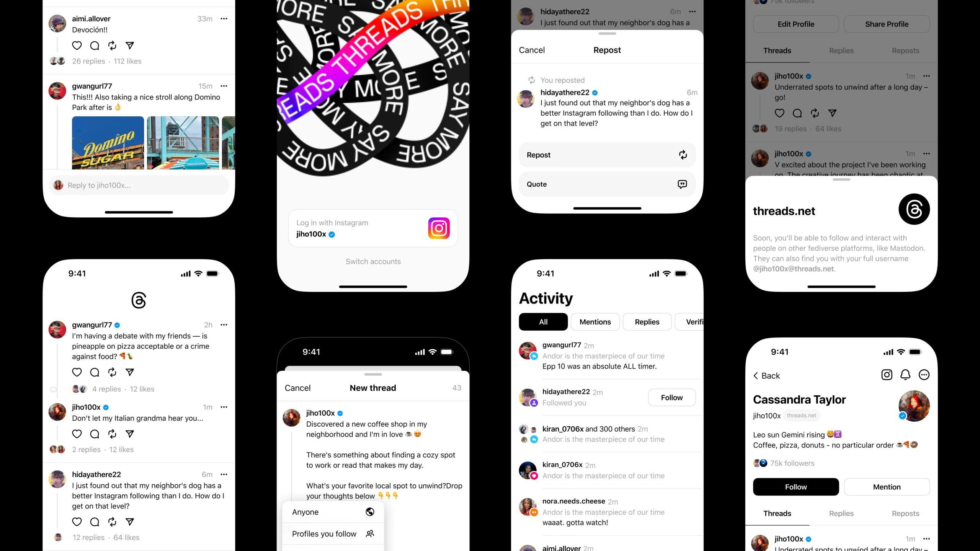This screenshot has width=980, height=551.
Task: Tap the repost icon on hidayathere22 post
Action: click(x=112, y=522)
